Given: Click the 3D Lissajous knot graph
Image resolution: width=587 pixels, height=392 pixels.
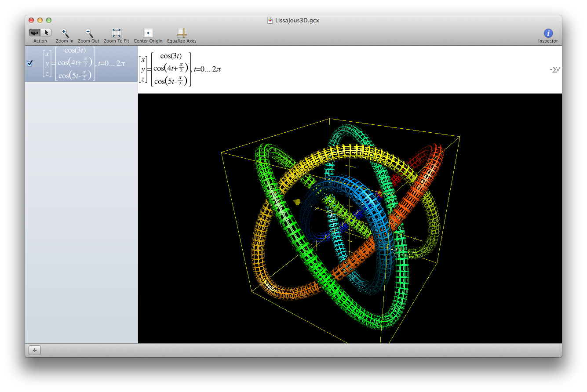Looking at the screenshot, I should point(350,218).
